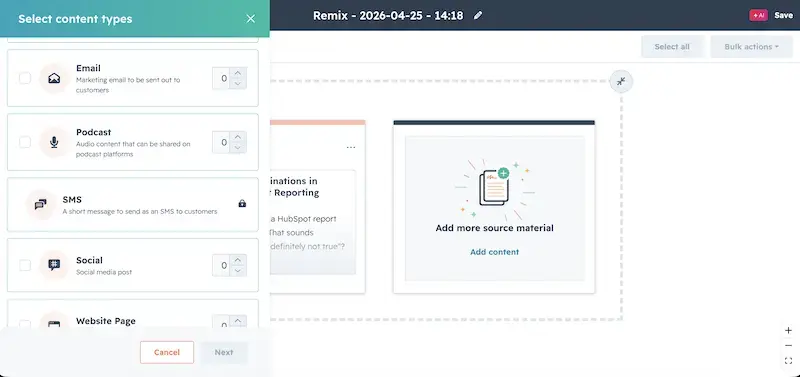Zoom out with the minus control
Viewport: 800px width, 377px height.
tap(788, 346)
